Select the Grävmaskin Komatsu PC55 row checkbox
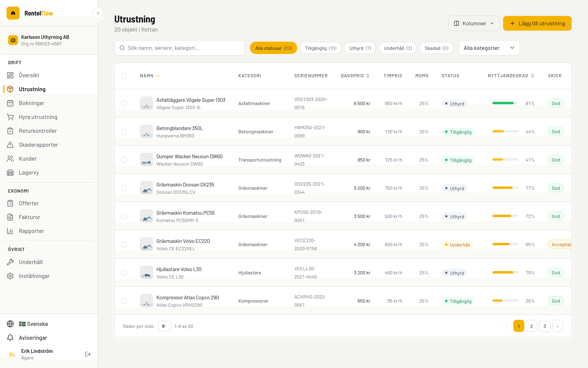Screen dimensions: 588x368 click(x=124, y=216)
